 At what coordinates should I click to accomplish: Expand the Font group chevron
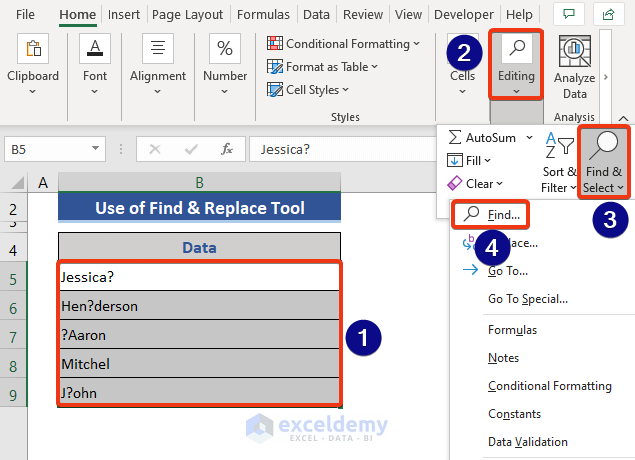click(94, 92)
